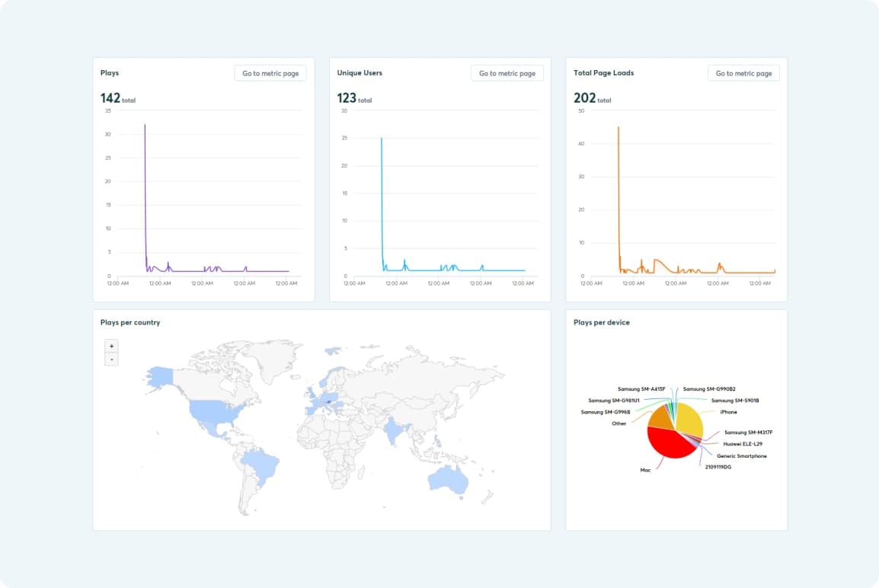Select the yellow iPhone pie slice

click(691, 419)
